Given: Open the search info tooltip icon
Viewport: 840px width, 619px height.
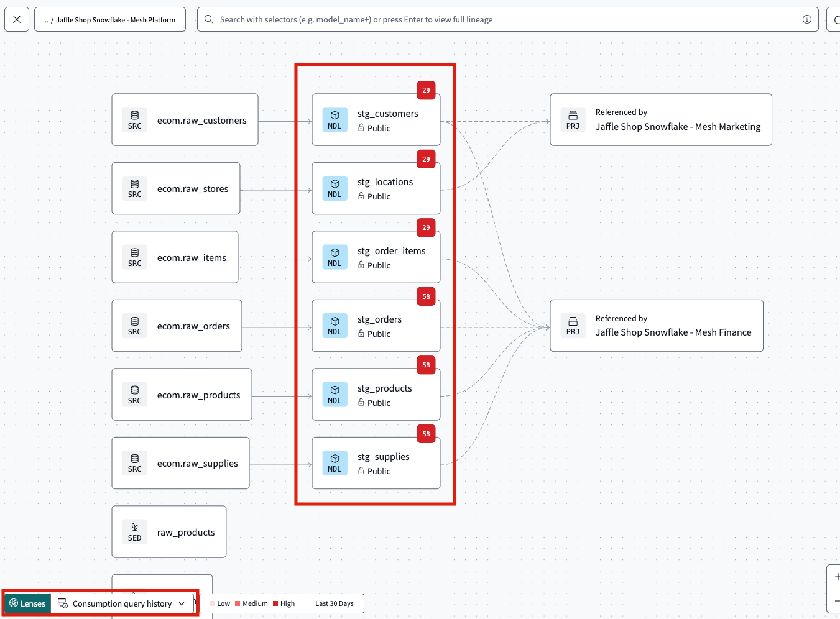Looking at the screenshot, I should pyautogui.click(x=807, y=19).
